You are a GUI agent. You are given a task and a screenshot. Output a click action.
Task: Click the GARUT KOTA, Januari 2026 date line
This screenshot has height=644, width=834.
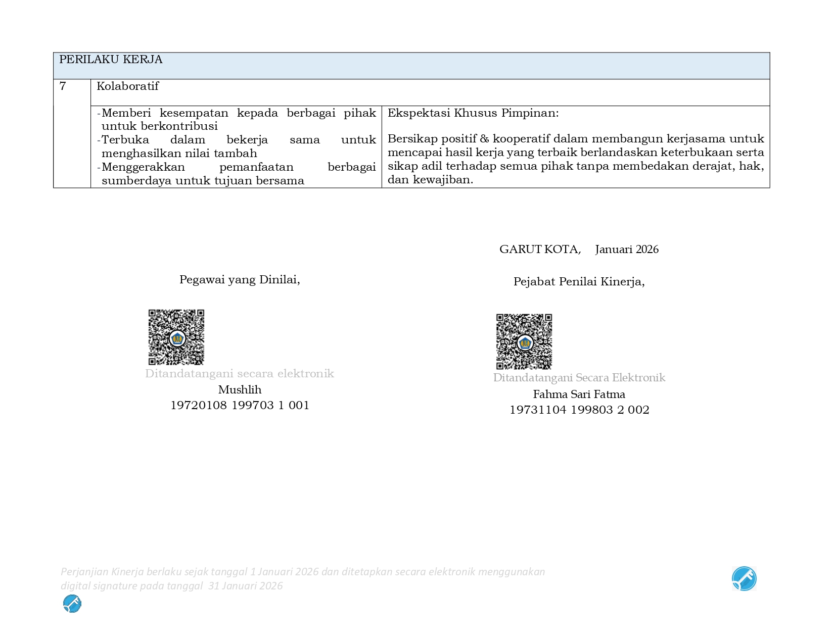click(x=579, y=250)
